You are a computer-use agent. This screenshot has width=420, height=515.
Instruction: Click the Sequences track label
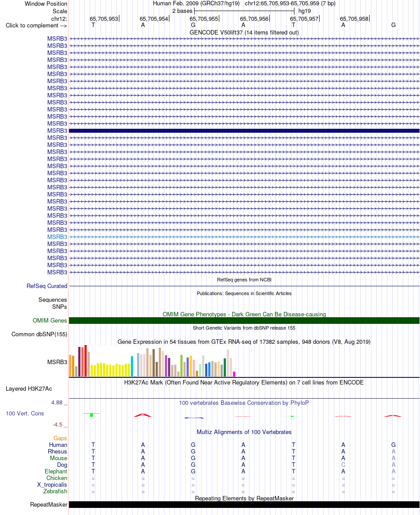tap(53, 300)
